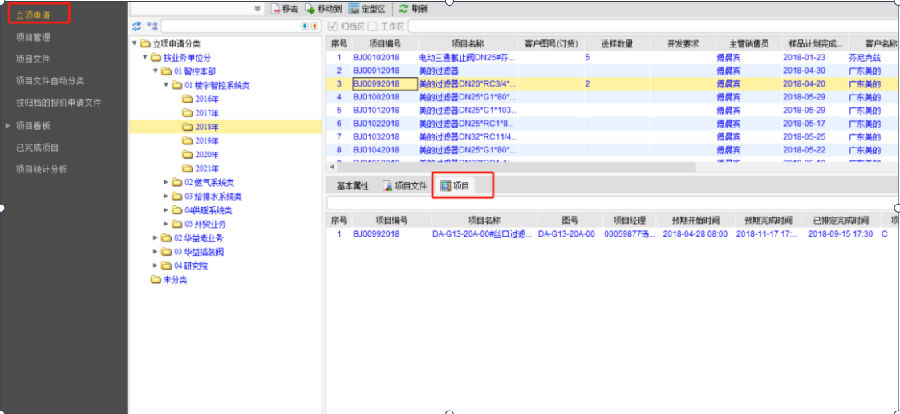Expand the 04供暖系统类 node

166,210
